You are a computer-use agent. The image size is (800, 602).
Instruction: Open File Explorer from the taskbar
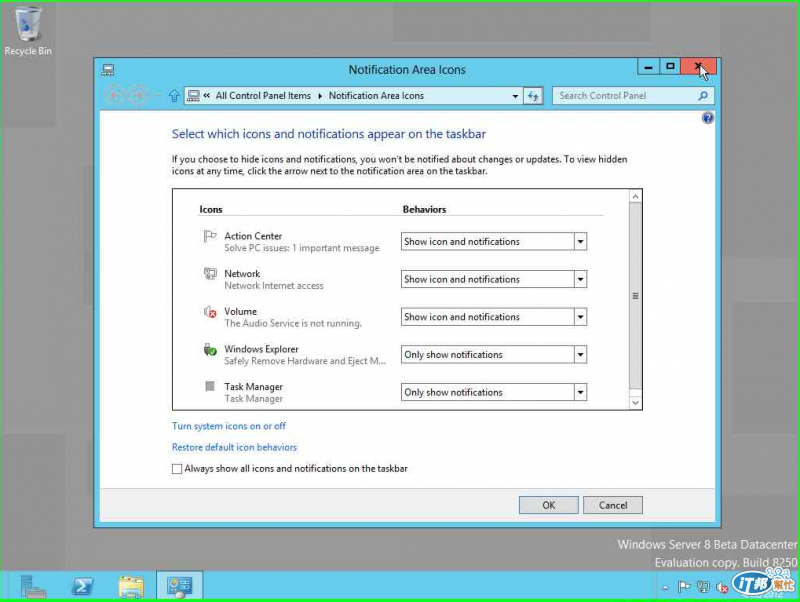(x=131, y=586)
